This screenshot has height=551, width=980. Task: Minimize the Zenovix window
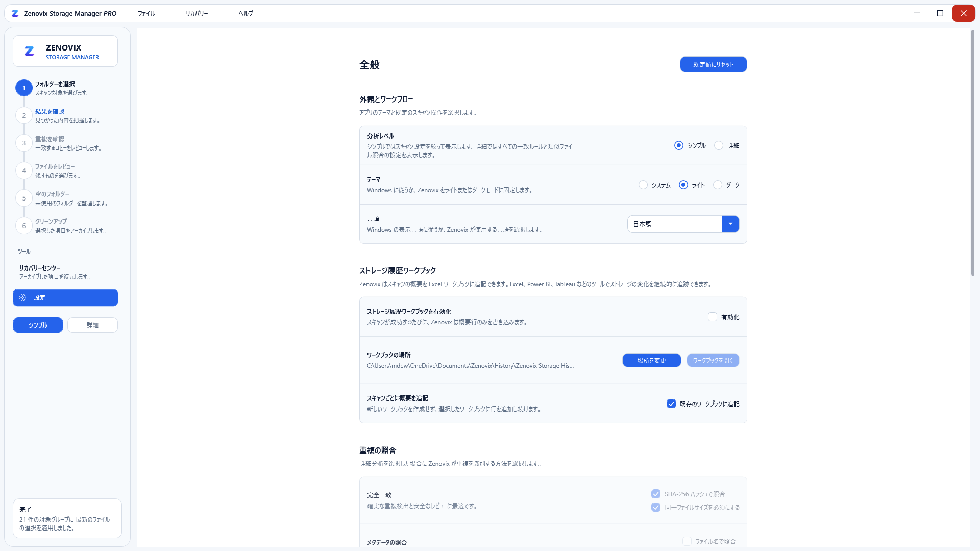[917, 13]
